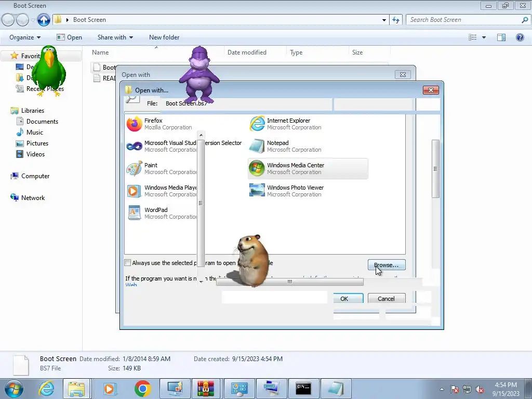This screenshot has width=532, height=399.
Task: Cancel the Open with dialog
Action: 387,299
